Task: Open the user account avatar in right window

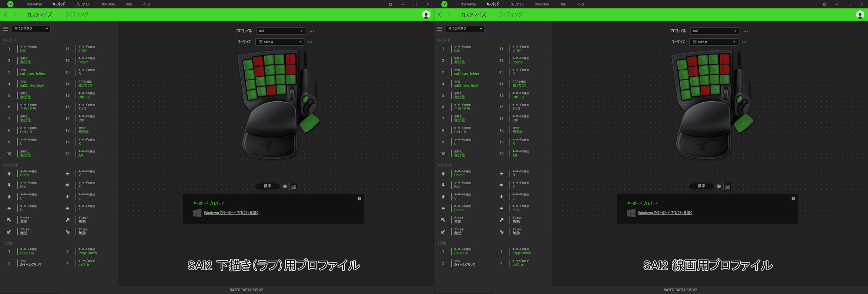Action: [860, 14]
